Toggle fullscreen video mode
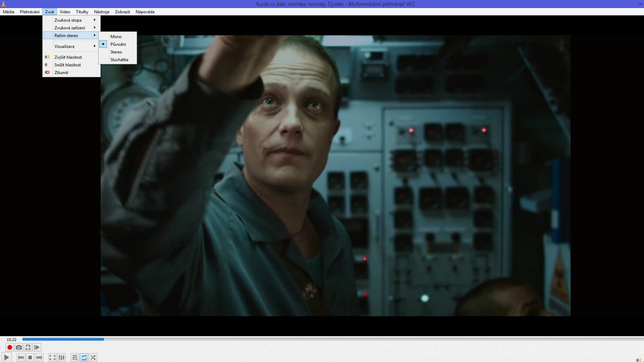The width and height of the screenshot is (644, 362). tap(52, 357)
